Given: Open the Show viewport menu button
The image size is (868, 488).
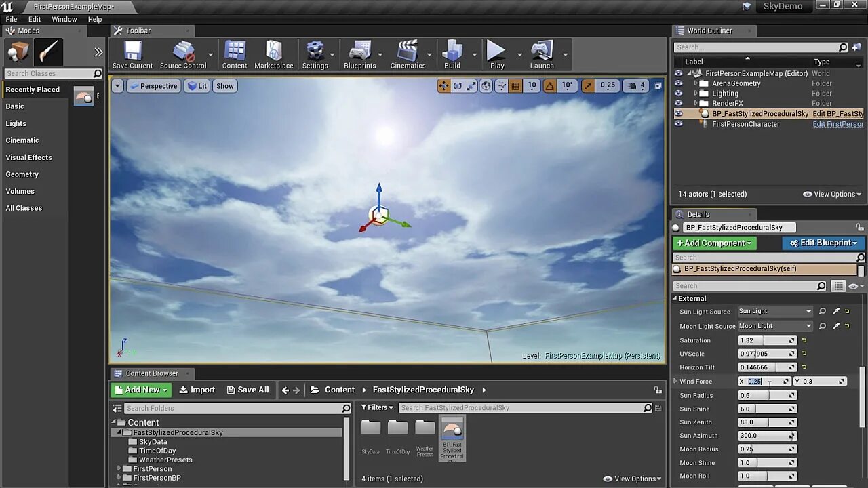Looking at the screenshot, I should pos(225,86).
